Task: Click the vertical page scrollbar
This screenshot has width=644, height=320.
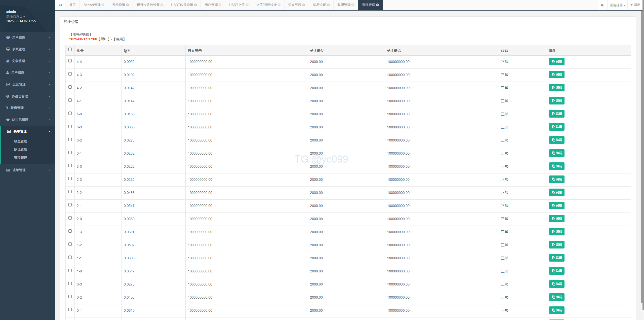Action: [x=642, y=151]
